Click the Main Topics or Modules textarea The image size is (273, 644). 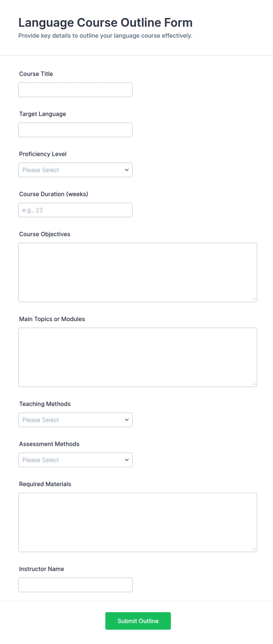[x=138, y=357]
